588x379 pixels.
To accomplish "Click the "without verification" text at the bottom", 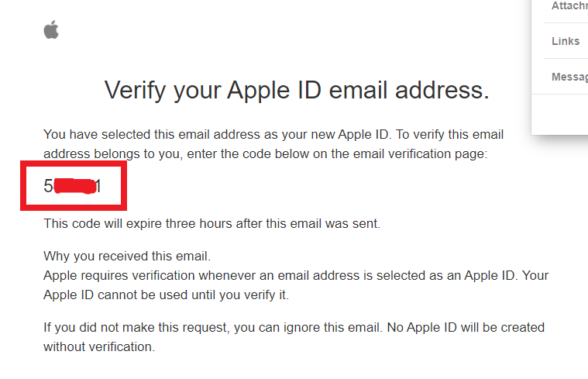I will click(x=99, y=346).
